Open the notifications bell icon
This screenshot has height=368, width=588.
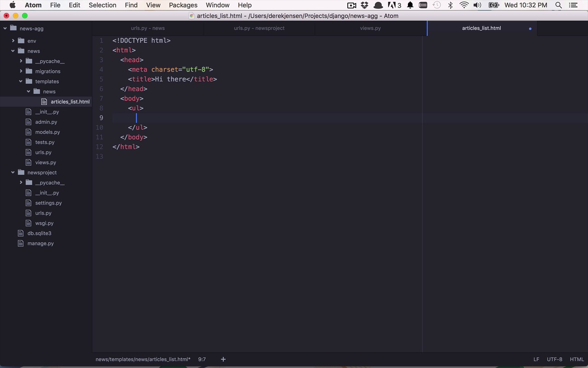coord(410,5)
